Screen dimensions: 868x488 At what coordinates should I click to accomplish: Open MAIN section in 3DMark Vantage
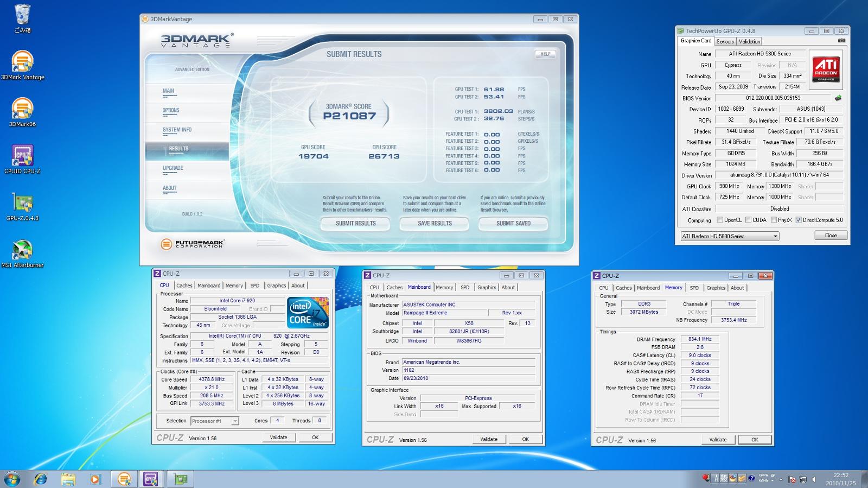pos(169,91)
